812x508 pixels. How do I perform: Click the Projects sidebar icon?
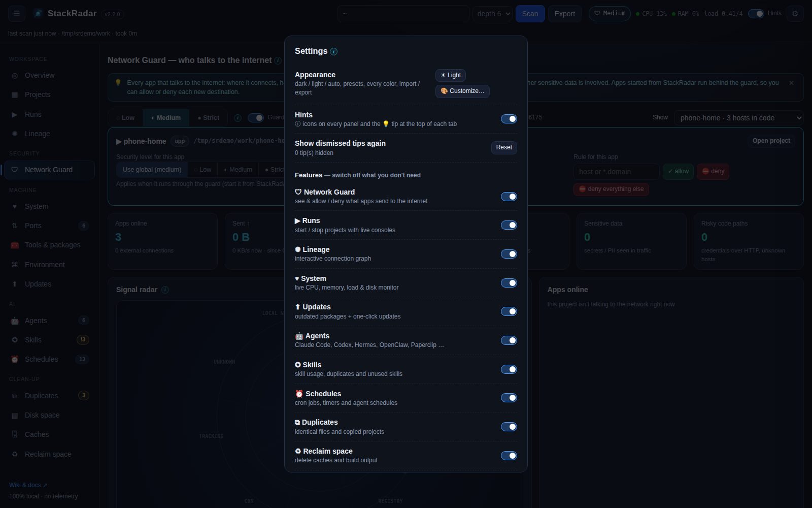click(15, 94)
